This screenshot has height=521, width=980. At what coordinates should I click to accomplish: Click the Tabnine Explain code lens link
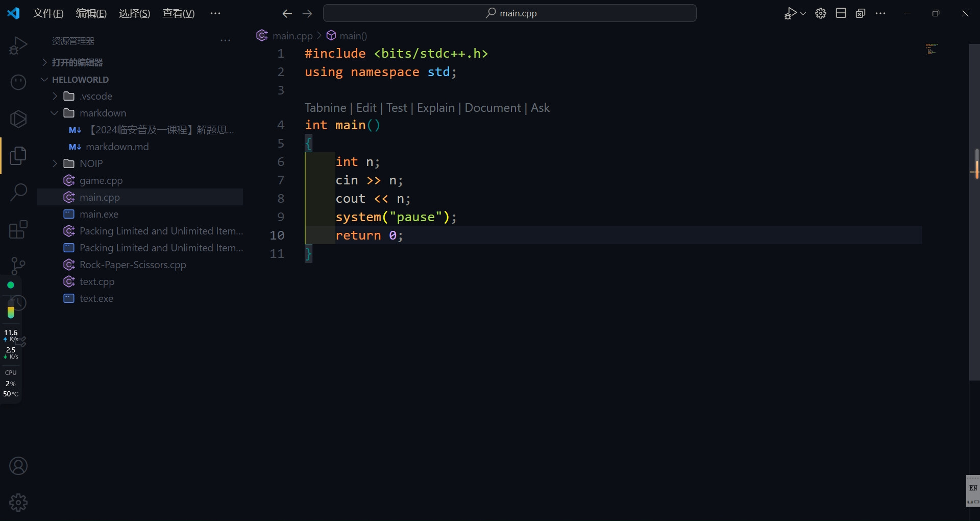pyautogui.click(x=435, y=108)
